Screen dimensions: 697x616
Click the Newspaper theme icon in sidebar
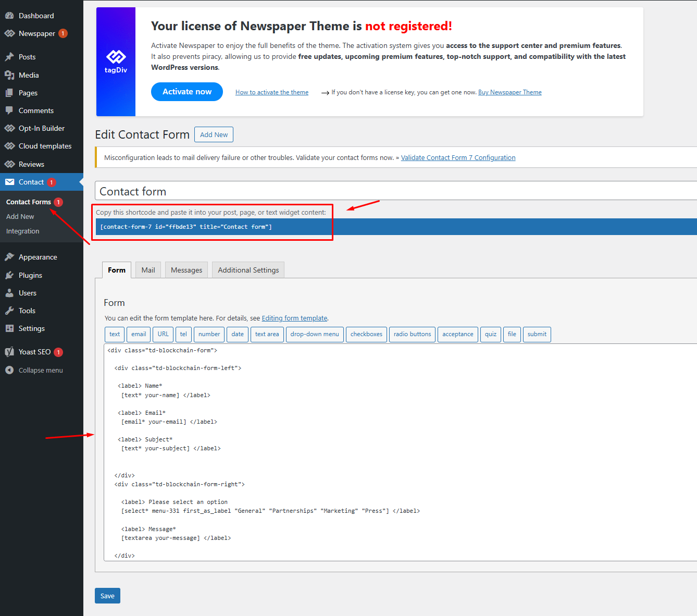click(9, 33)
